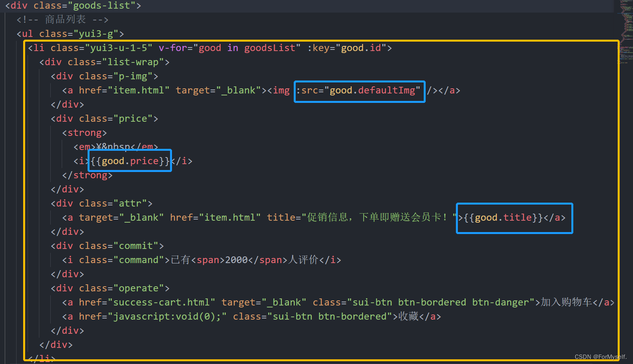Image resolution: width=633 pixels, height=364 pixels.
Task: Click the highlighted {{good.price}} interpolation
Action: 130,161
